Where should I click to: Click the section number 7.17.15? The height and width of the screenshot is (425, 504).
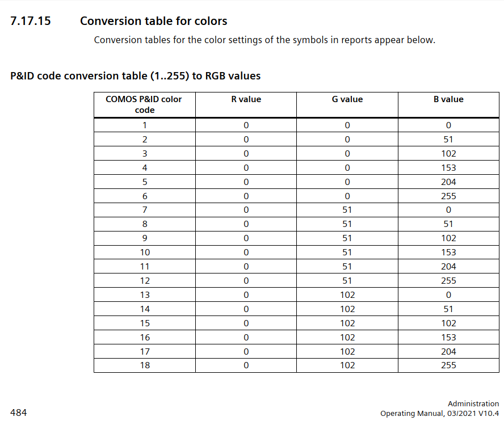(x=31, y=22)
